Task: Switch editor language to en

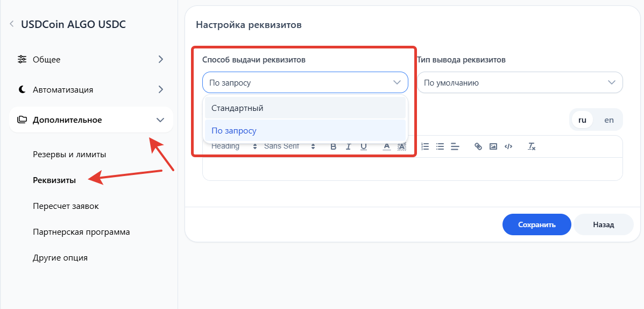Action: click(609, 120)
